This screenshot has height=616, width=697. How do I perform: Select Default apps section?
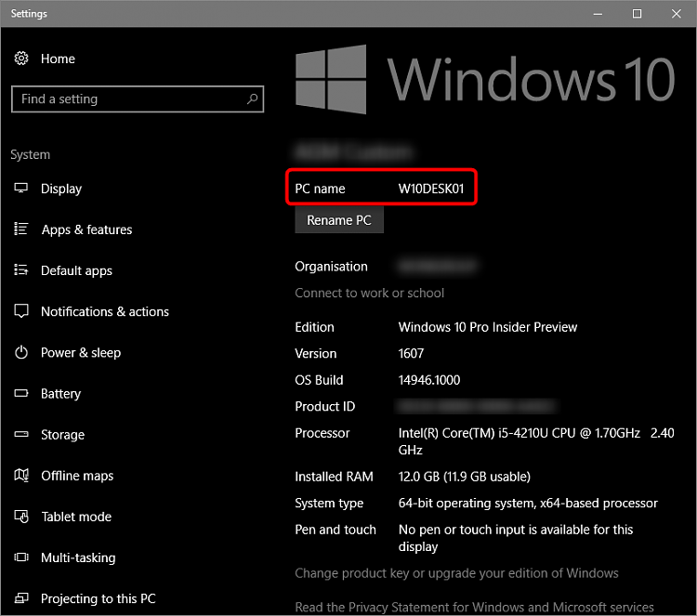coord(76,270)
